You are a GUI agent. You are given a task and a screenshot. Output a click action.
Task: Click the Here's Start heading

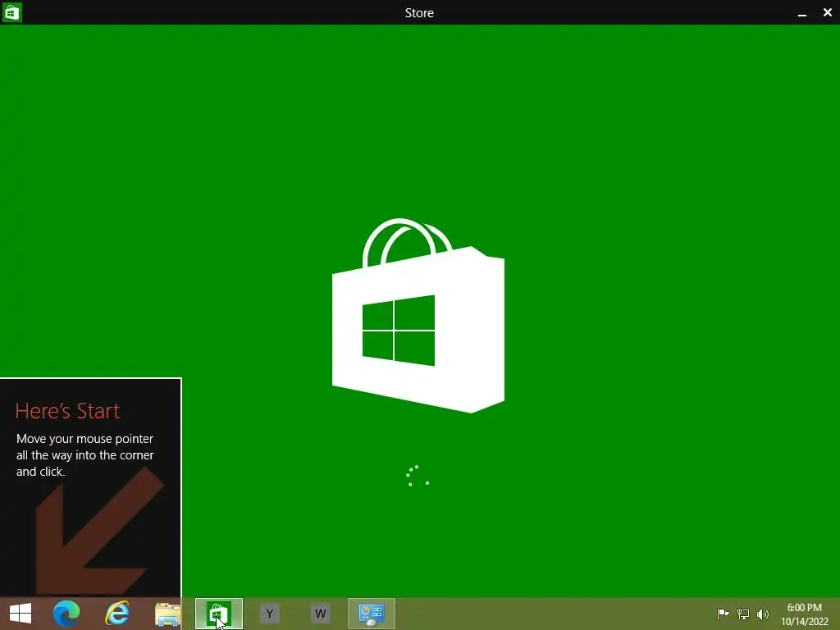pos(67,411)
